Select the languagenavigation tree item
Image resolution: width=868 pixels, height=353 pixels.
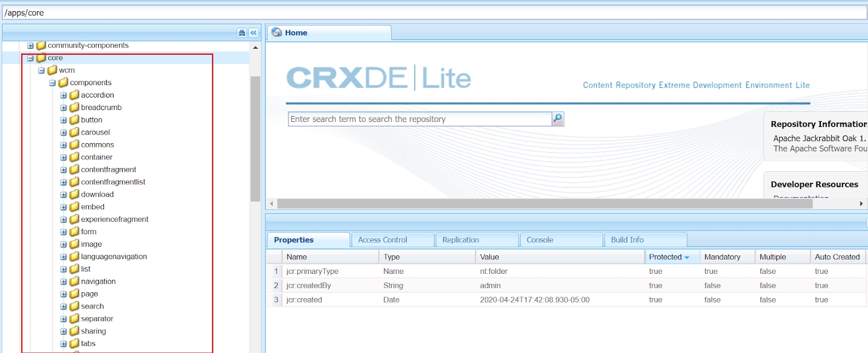pos(114,256)
